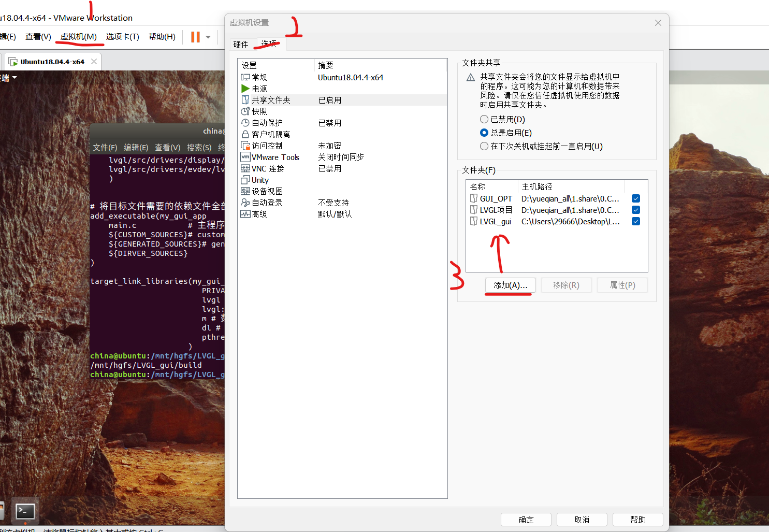Screen dimensions: 769x532
Task: Expand the terminal app menu arrow in Ubuntu top bar
Action: click(15, 78)
